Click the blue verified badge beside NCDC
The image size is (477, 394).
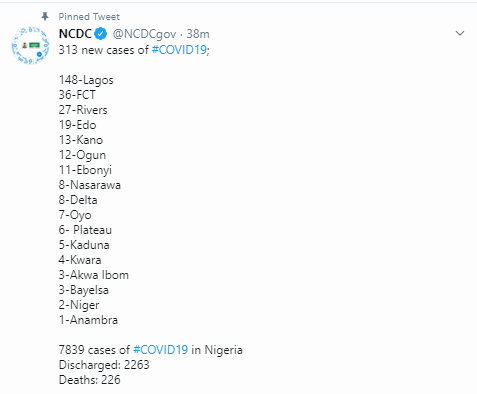[x=101, y=34]
